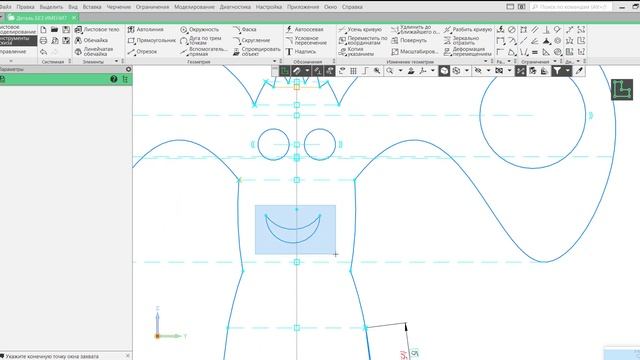Choose the Повернуть command
The width and height of the screenshot is (640, 360).
tap(409, 40)
